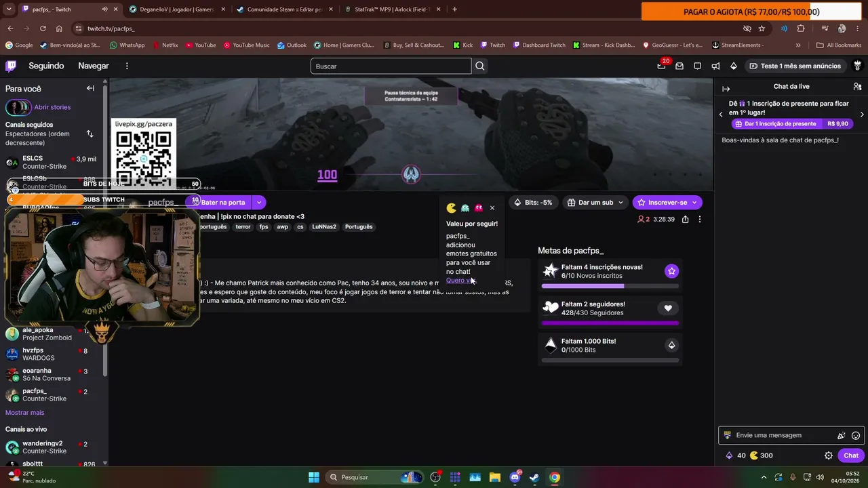The image size is (868, 488).
Task: Go to Navegar tab
Action: (94, 66)
